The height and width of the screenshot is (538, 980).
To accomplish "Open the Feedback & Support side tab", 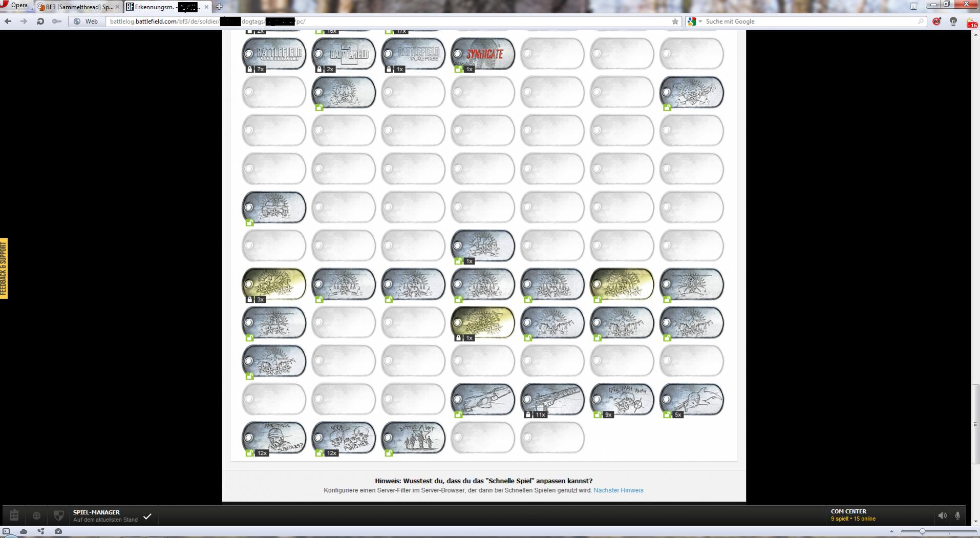I will tap(4, 268).
